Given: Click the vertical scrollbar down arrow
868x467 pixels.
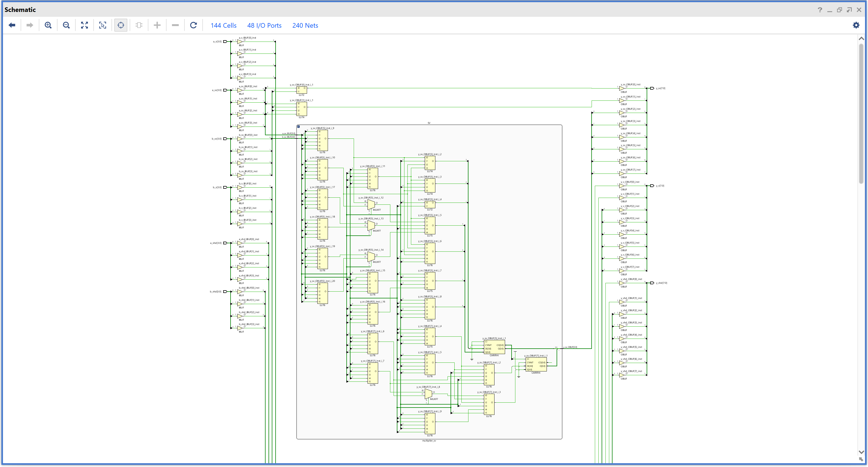Looking at the screenshot, I should point(861,452).
